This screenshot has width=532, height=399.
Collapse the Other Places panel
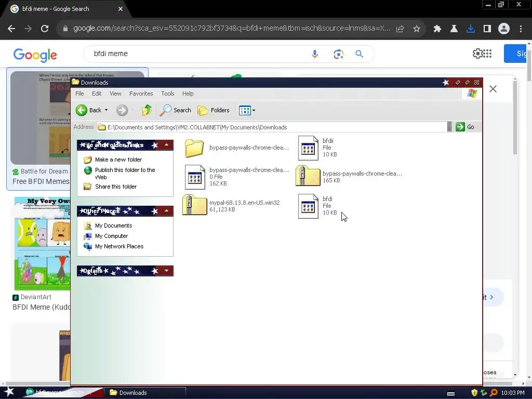click(x=167, y=211)
